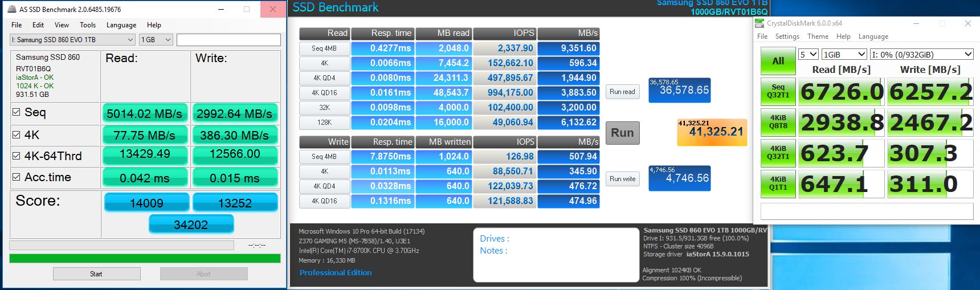This screenshot has height=290, width=980.
Task: Click the 4KiB Q32T1 test button
Action: [x=778, y=153]
